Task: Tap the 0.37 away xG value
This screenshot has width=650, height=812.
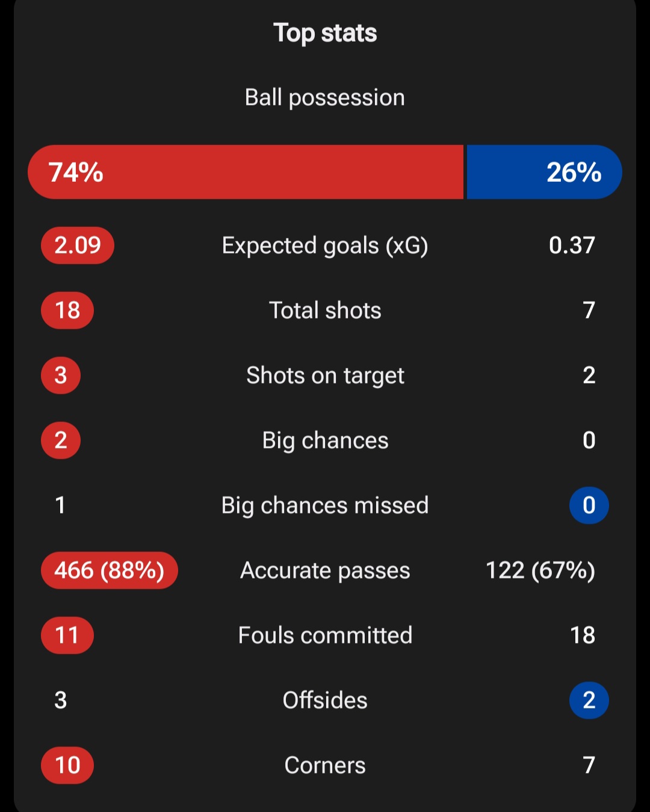Action: (572, 245)
